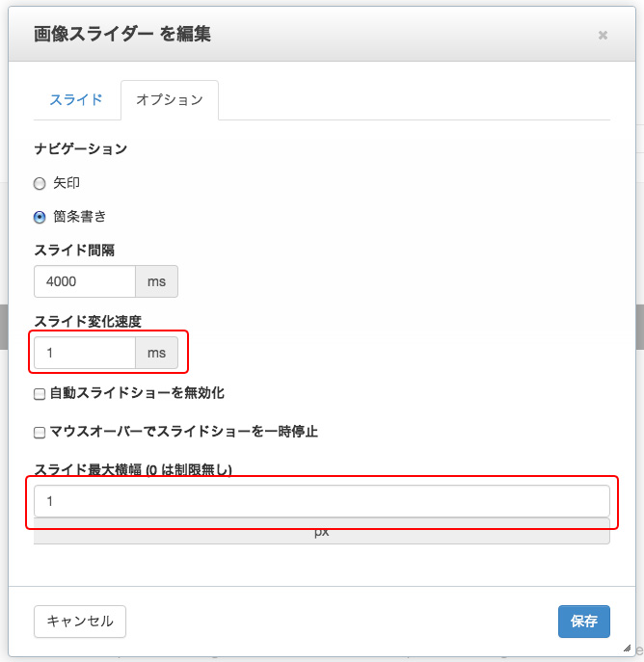This screenshot has height=662, width=644.
Task: Focus the スライド変化速度 input field
Action: (x=85, y=353)
